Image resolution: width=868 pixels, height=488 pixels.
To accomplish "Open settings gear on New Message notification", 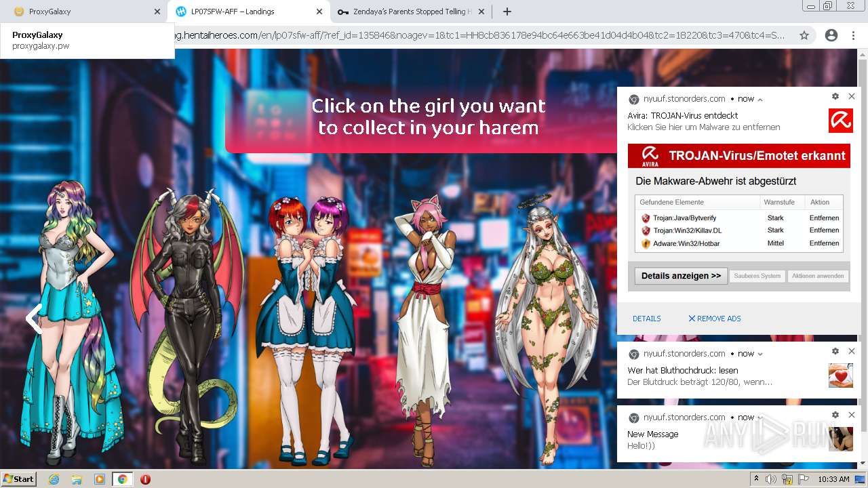I will (835, 415).
